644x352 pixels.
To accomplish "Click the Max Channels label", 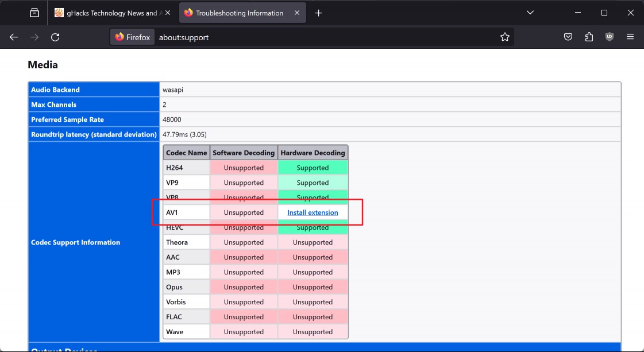I will pos(94,105).
